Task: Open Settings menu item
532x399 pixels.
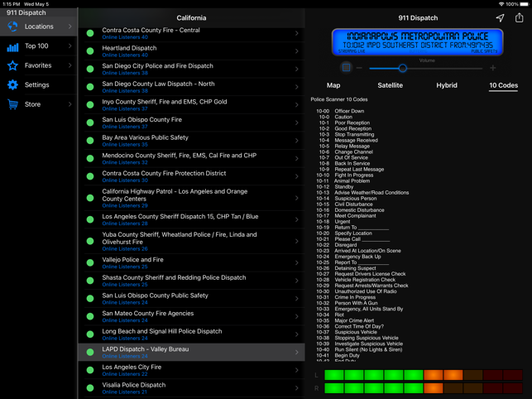Action: (39, 85)
